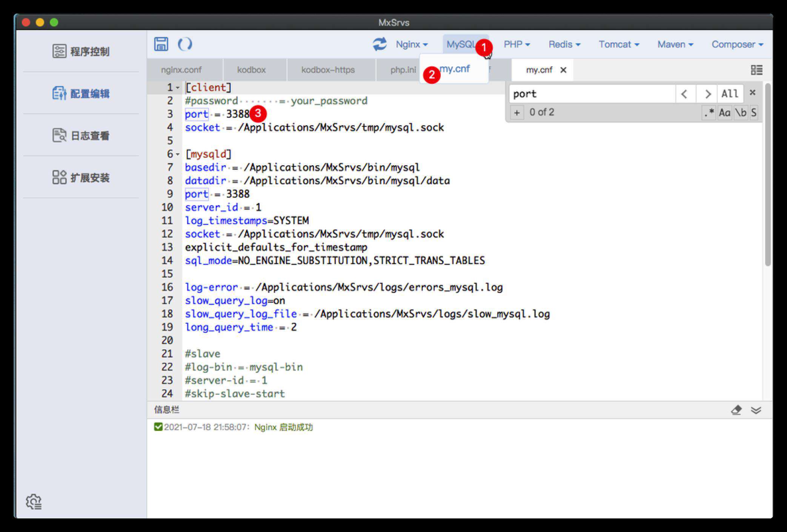Click the server_id line 10
787x532 pixels.
click(x=223, y=207)
